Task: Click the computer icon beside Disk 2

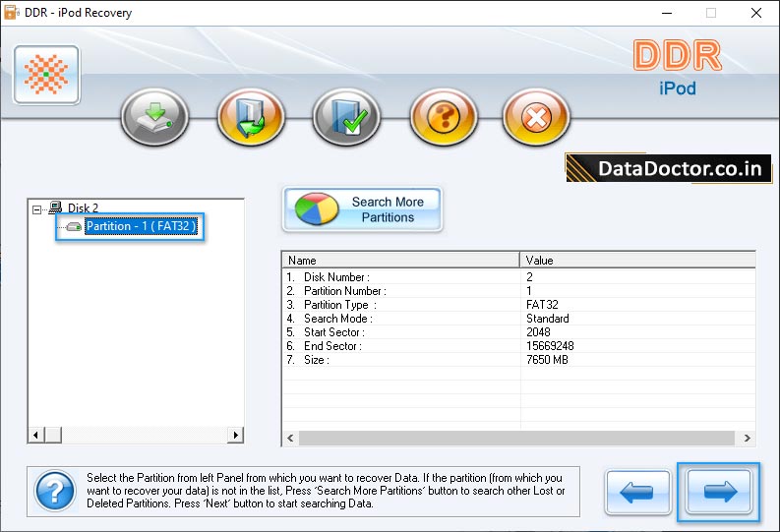Action: 55,207
